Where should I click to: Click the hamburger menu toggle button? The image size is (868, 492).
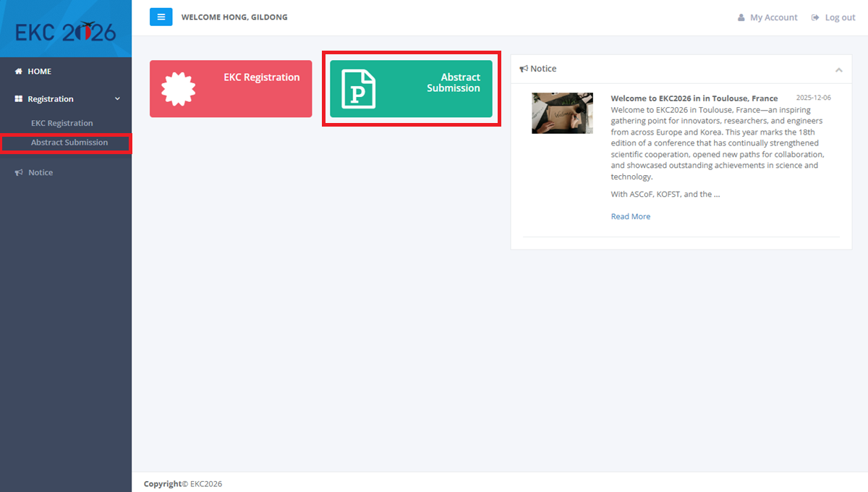[x=161, y=17]
